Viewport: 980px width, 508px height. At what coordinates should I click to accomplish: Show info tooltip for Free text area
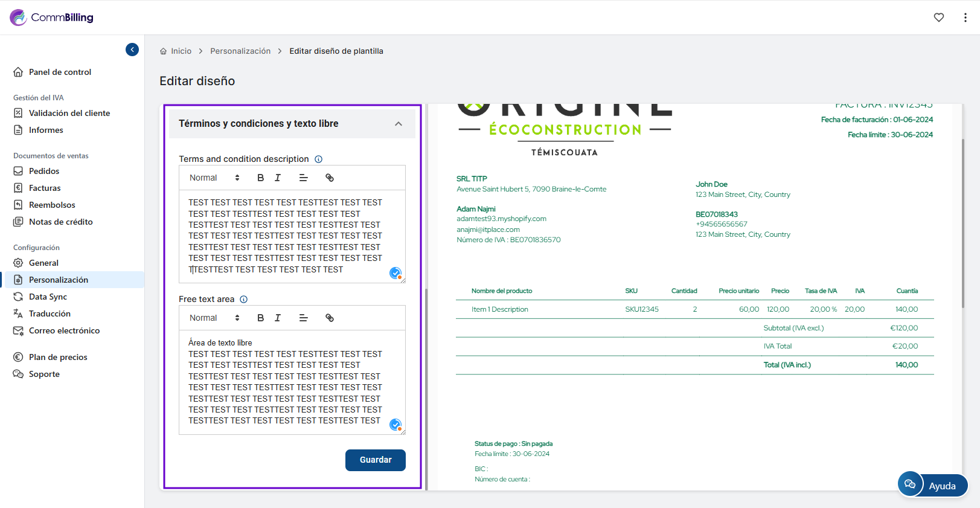(244, 299)
